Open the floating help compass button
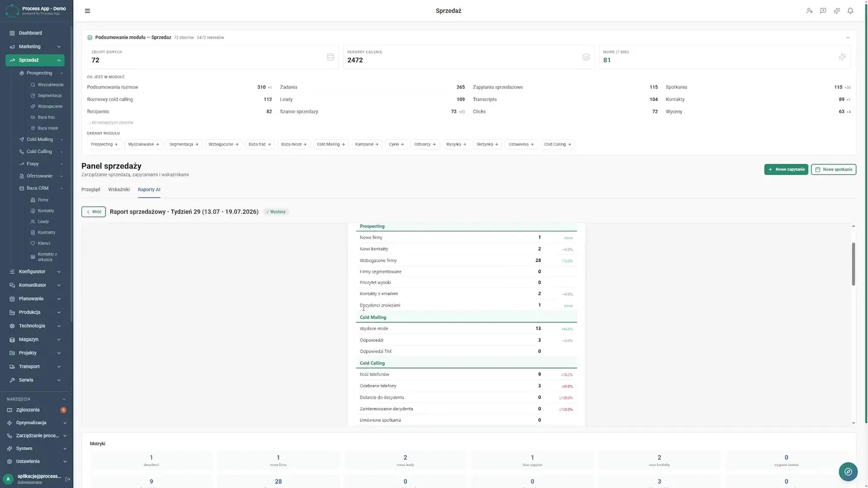The width and height of the screenshot is (868, 488). (848, 472)
